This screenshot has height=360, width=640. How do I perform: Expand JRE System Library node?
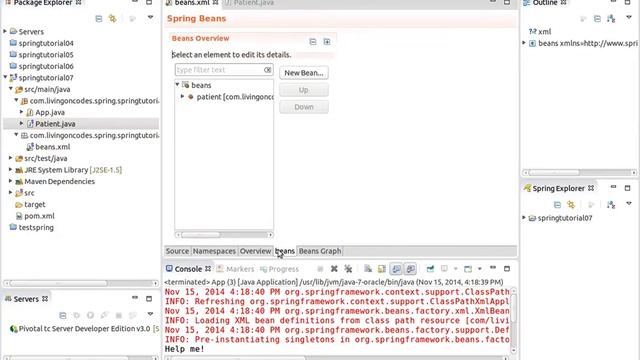coord(11,169)
